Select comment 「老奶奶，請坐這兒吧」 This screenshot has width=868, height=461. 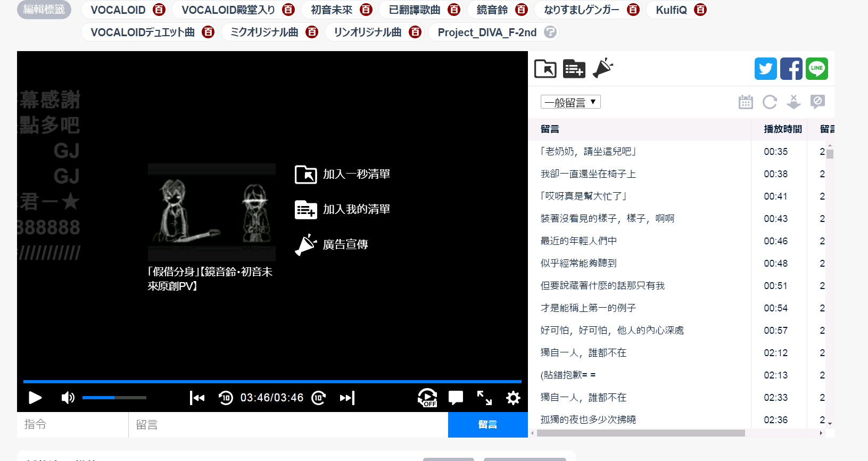[x=588, y=152]
